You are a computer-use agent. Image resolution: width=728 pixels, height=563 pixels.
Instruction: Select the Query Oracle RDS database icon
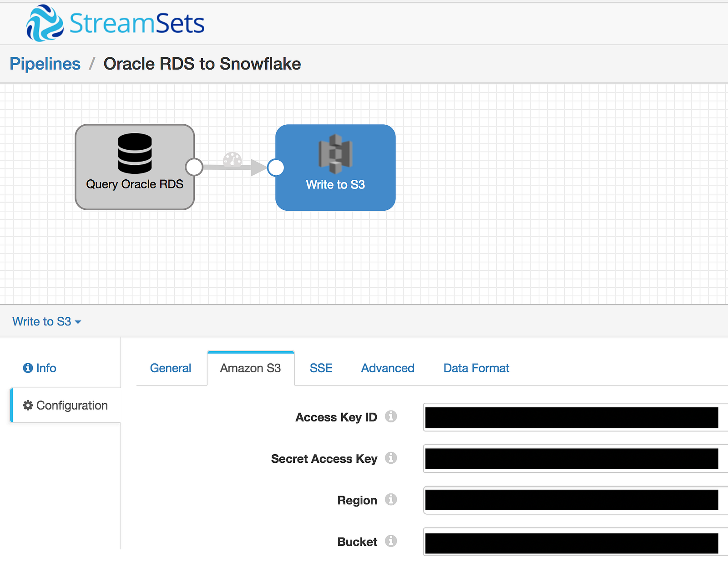(x=135, y=153)
